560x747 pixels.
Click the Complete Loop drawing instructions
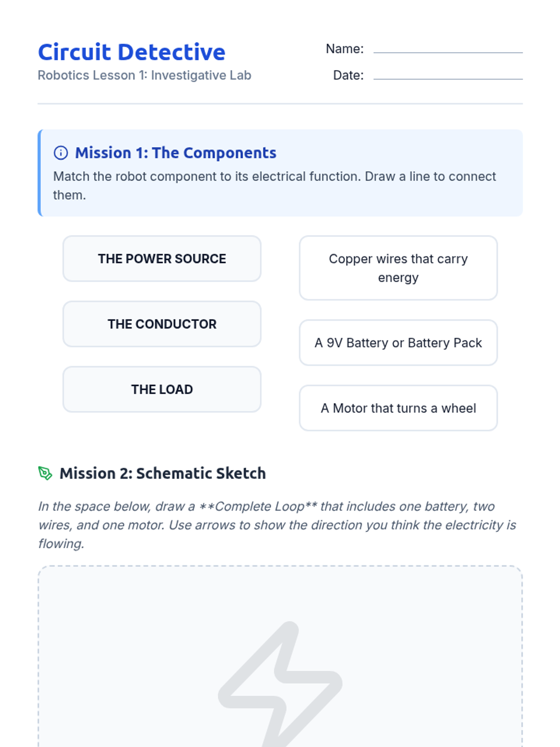click(x=277, y=525)
